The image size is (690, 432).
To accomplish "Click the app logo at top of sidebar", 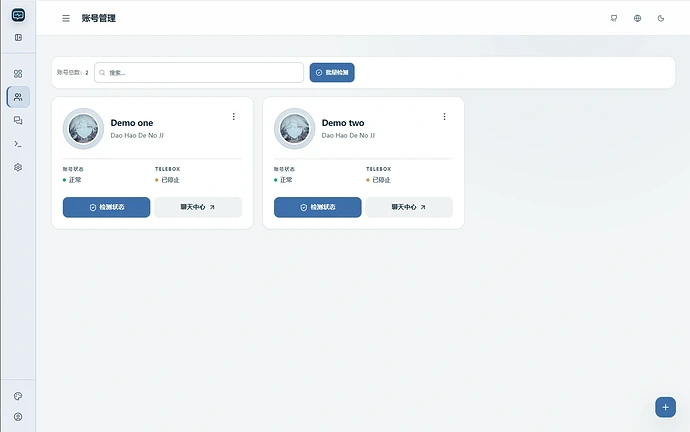I will [x=18, y=15].
